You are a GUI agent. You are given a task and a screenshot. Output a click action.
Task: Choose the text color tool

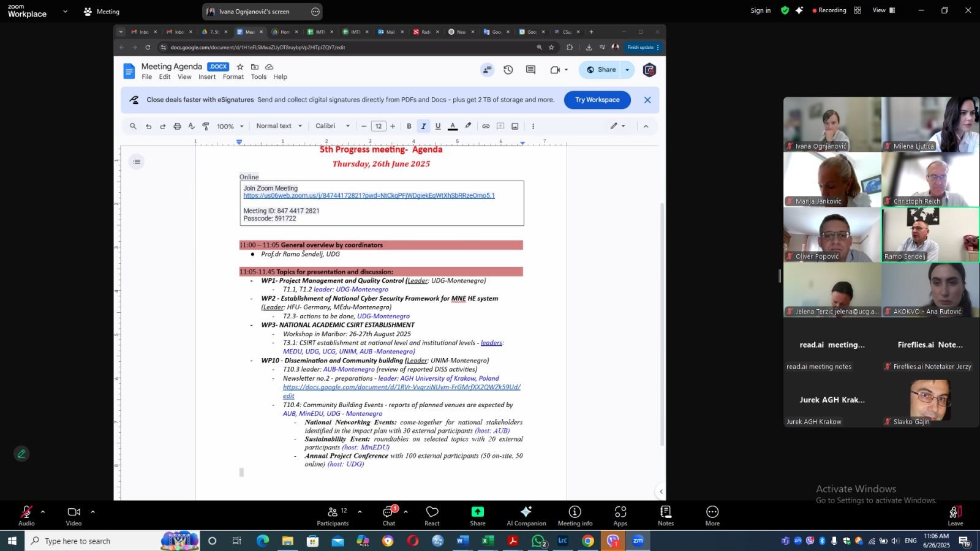(x=453, y=126)
